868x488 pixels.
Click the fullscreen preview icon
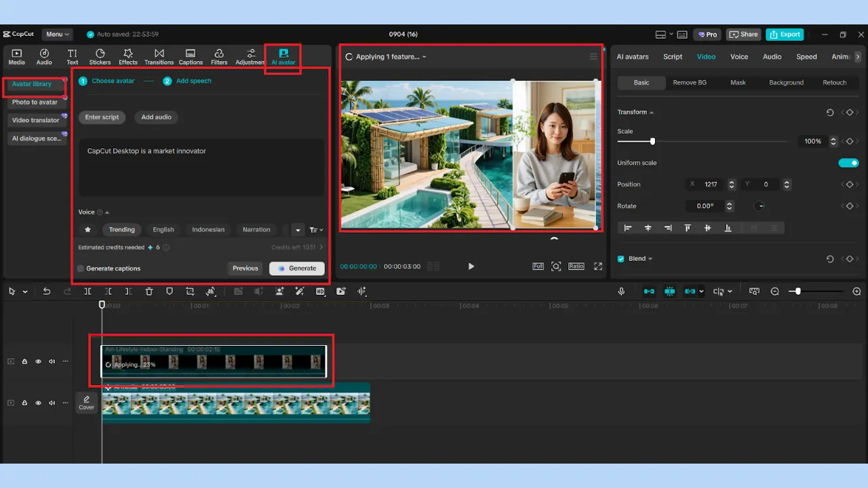[598, 266]
